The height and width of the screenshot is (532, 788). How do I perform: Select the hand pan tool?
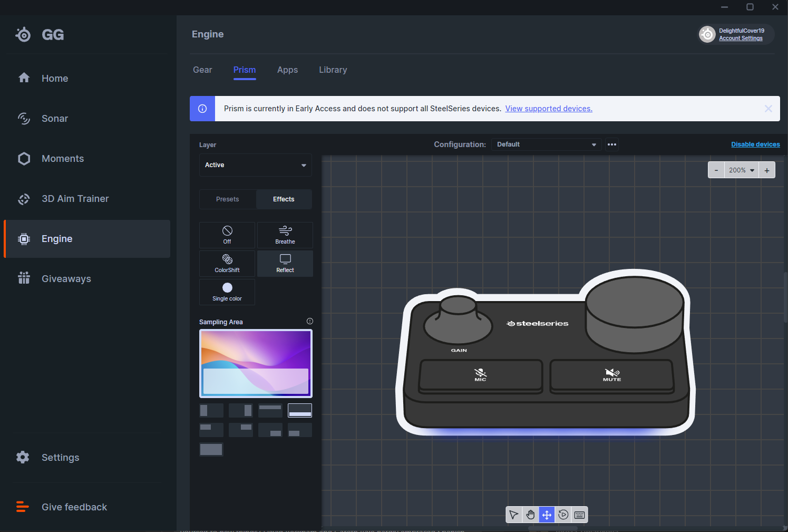530,515
